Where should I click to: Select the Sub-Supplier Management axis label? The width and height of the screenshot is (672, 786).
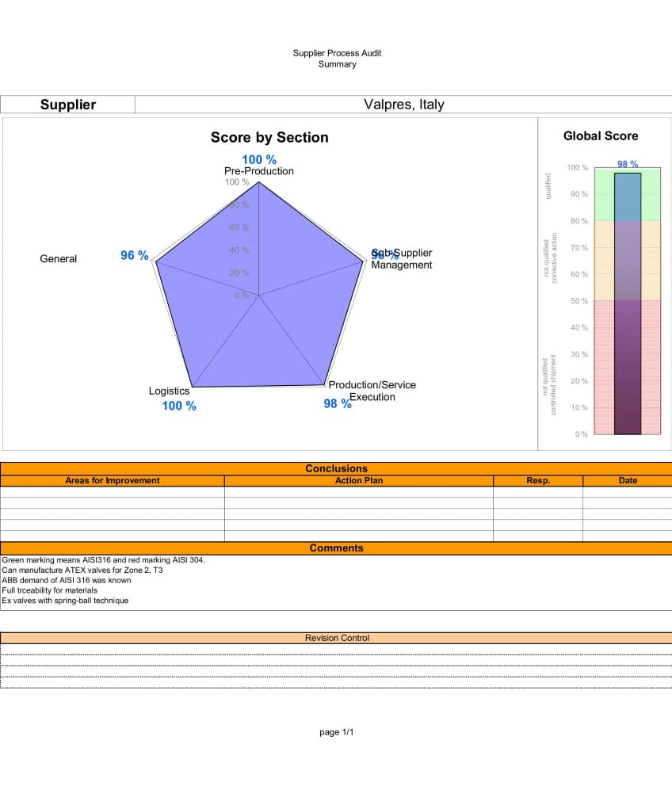402,259
